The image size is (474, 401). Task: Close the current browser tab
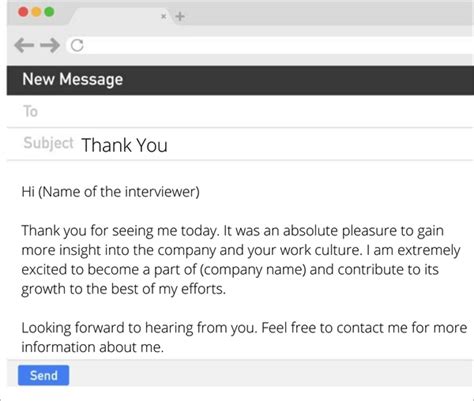[x=163, y=16]
